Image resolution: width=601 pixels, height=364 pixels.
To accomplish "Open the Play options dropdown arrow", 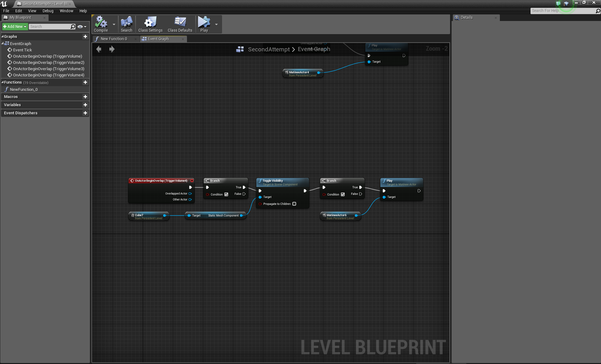I will click(x=216, y=24).
